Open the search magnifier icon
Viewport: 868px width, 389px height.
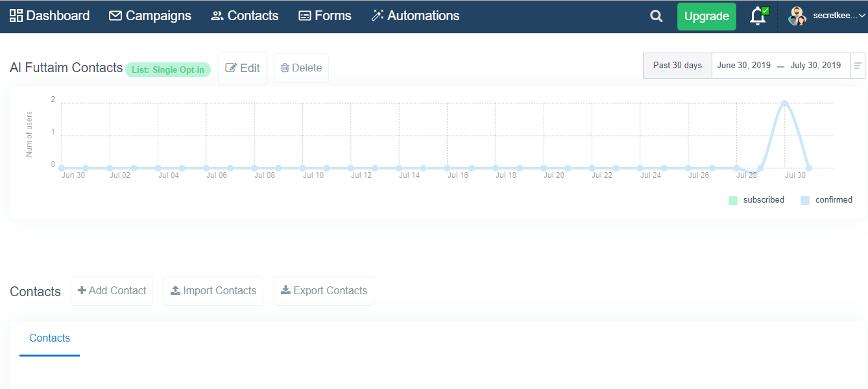tap(657, 16)
